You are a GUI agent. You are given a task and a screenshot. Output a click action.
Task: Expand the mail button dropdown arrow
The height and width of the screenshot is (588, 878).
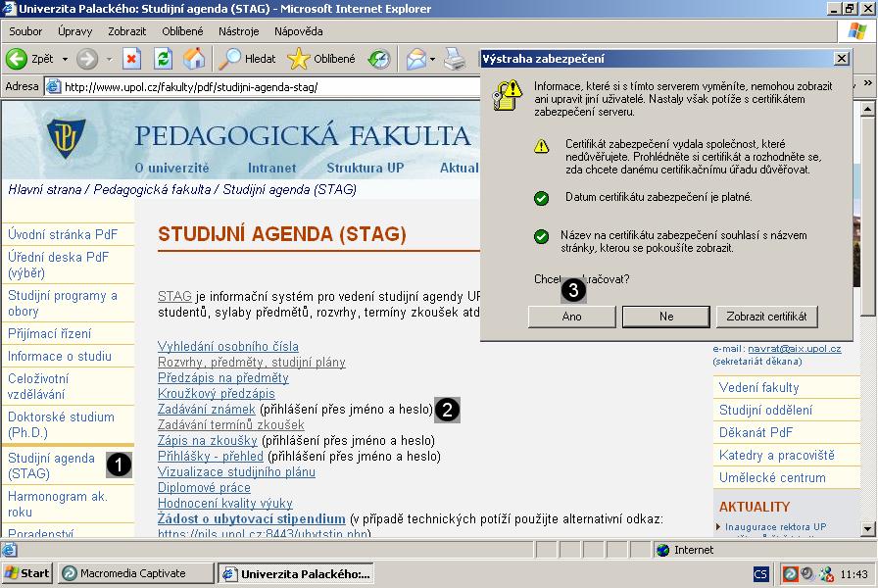tap(432, 59)
